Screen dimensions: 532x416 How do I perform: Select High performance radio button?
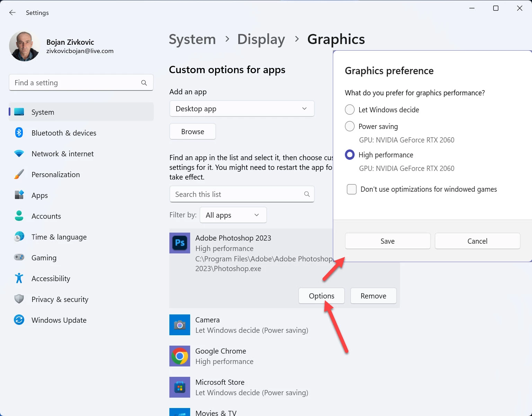coord(350,155)
